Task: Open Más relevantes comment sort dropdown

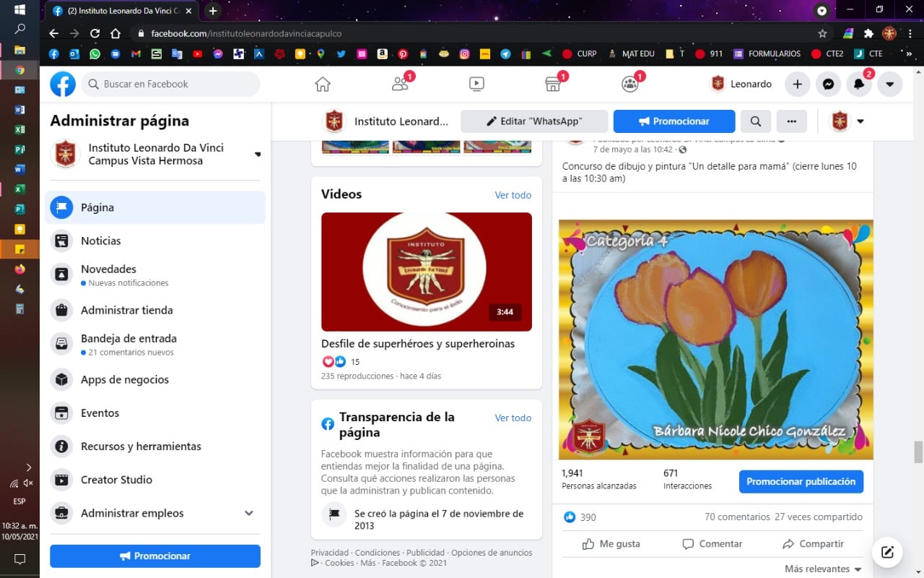Action: point(823,569)
